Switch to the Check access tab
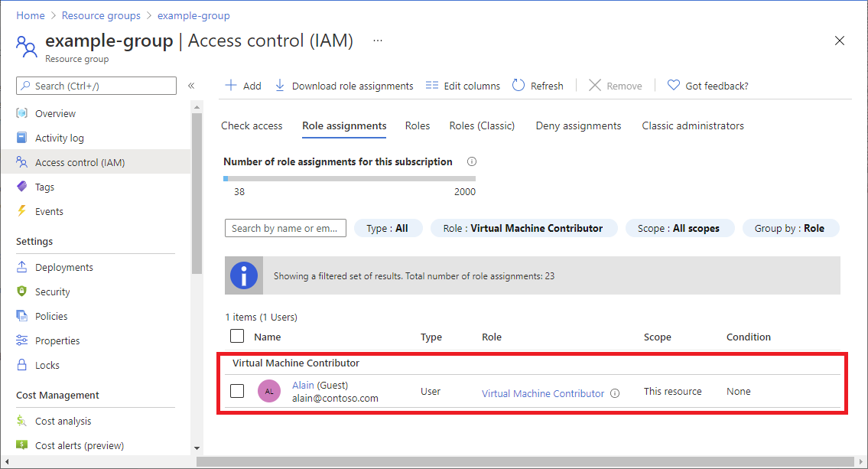This screenshot has width=868, height=469. pyautogui.click(x=252, y=125)
